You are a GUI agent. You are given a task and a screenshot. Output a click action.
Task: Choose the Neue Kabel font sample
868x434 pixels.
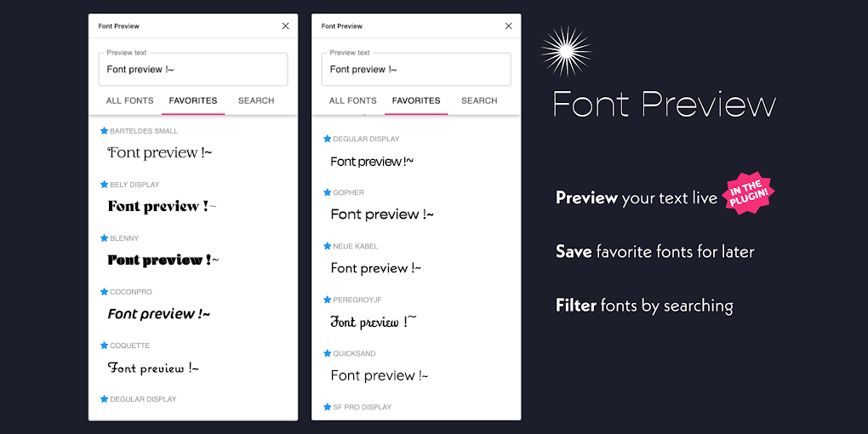click(x=376, y=268)
